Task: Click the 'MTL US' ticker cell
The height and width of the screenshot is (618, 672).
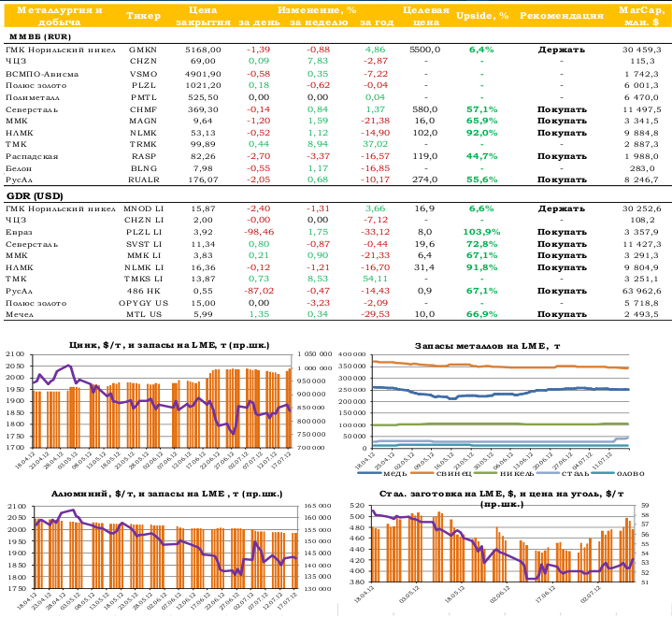Action: (143, 314)
